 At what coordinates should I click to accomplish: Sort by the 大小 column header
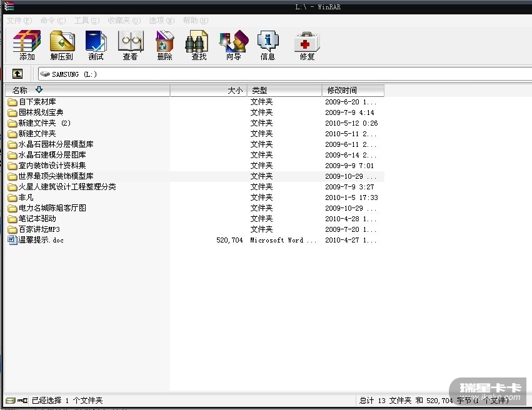click(x=209, y=90)
